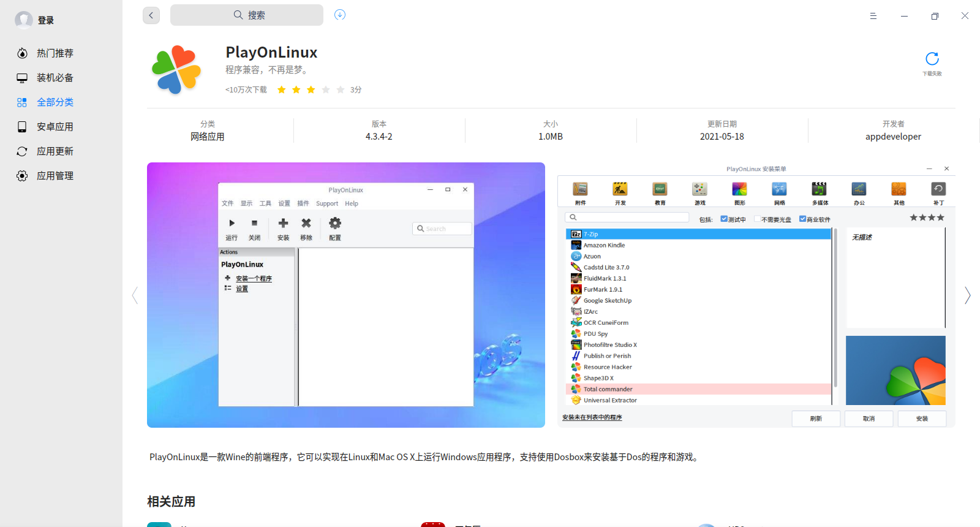Open 安卓应用 section

tap(55, 127)
